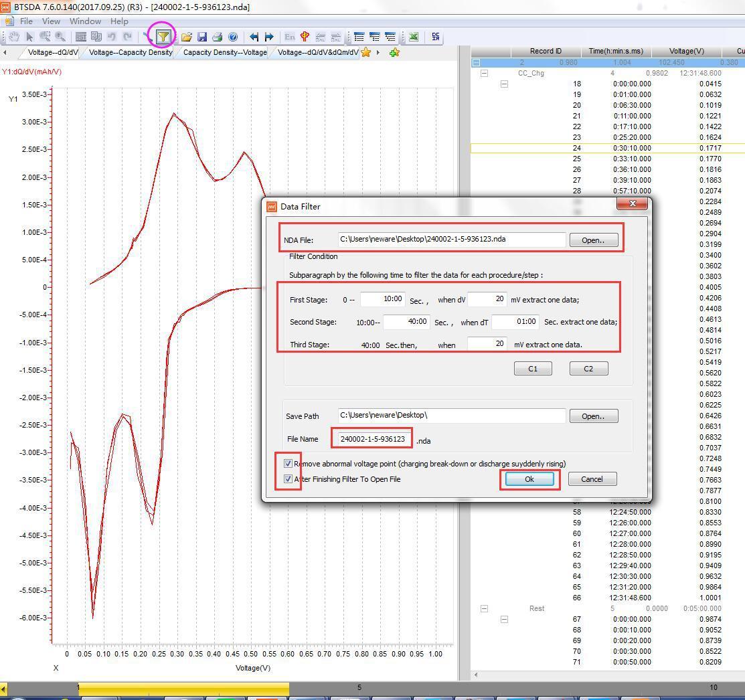Collapse records under Rest step
The image size is (745, 700).
tap(505, 619)
